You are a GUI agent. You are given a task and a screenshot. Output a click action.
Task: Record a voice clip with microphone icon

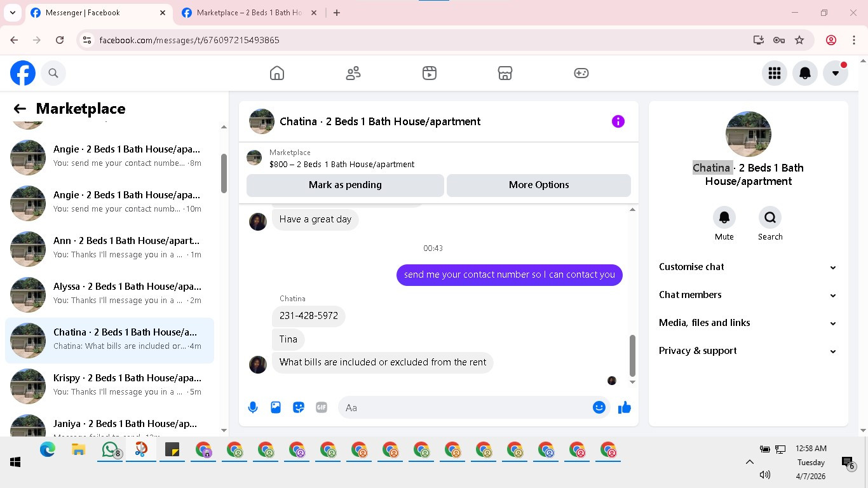253,407
